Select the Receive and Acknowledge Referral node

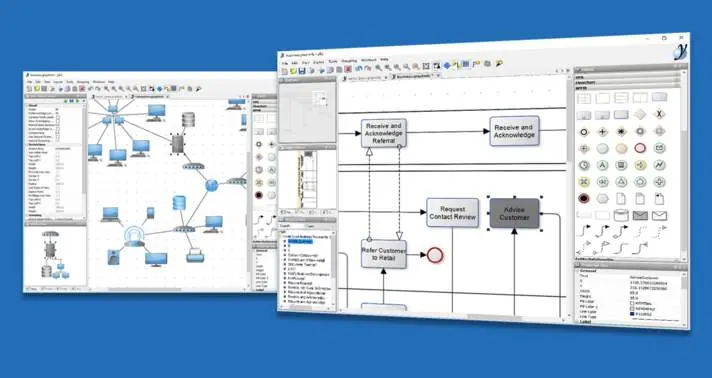[384, 133]
